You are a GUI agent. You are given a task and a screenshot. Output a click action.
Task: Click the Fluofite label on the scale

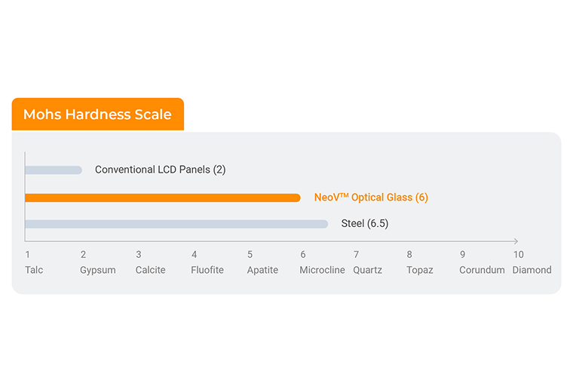pos(207,270)
